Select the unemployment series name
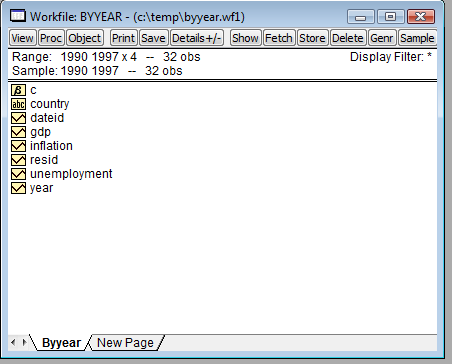 pyautogui.click(x=71, y=174)
